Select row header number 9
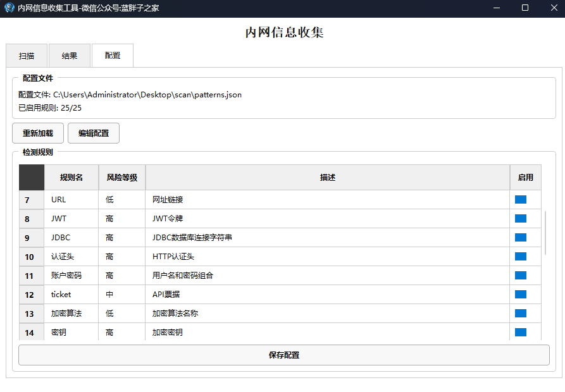The width and height of the screenshot is (565, 392). click(x=32, y=238)
